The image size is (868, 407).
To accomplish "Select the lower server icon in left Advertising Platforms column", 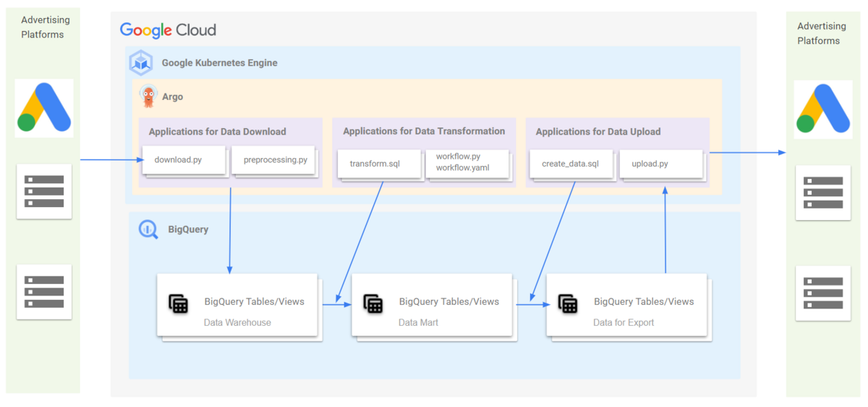I will point(44,291).
